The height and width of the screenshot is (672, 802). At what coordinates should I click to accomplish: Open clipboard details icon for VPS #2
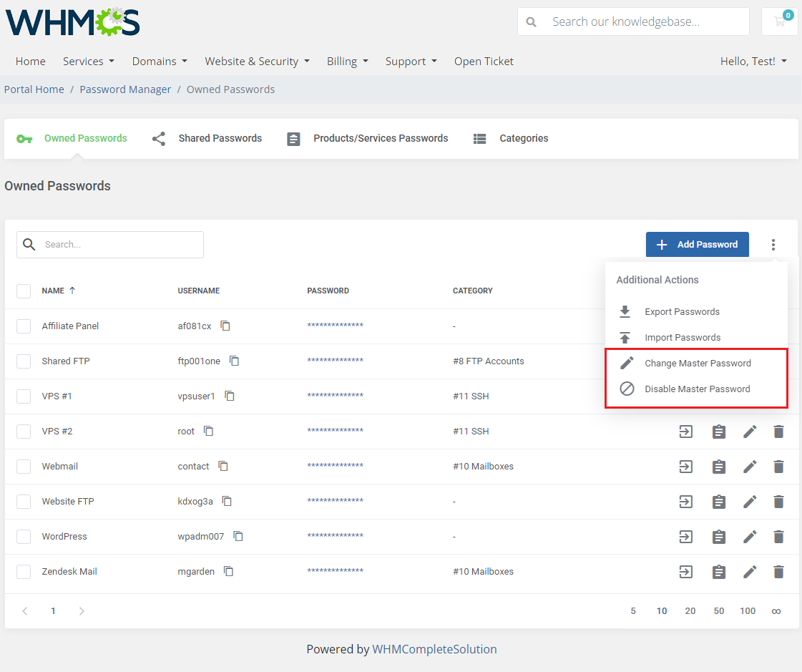pyautogui.click(x=718, y=432)
